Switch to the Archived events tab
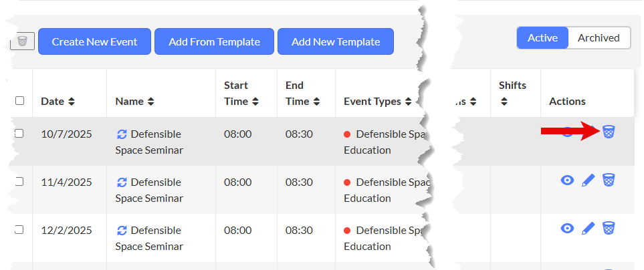The image size is (644, 270). [599, 38]
